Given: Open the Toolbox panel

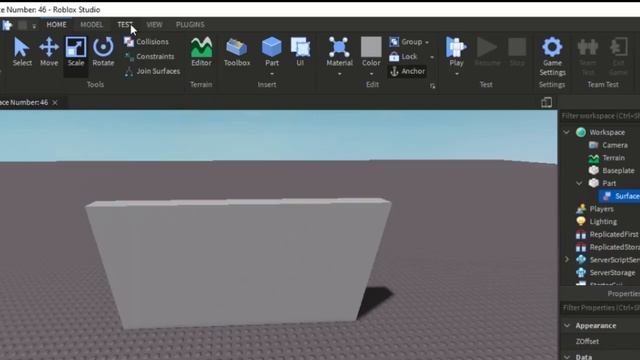Looking at the screenshot, I should coord(237,52).
